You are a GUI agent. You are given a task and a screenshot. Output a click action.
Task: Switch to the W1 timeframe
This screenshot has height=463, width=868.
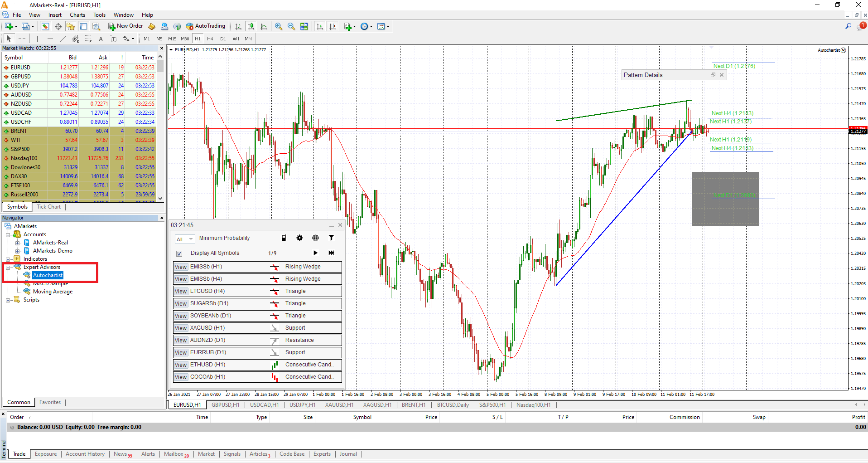[x=236, y=39]
